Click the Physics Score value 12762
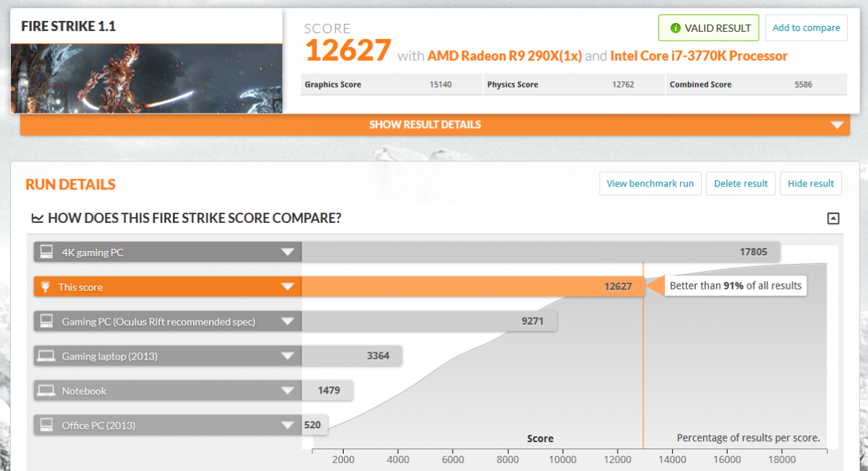This screenshot has height=471, width=868. (x=623, y=85)
